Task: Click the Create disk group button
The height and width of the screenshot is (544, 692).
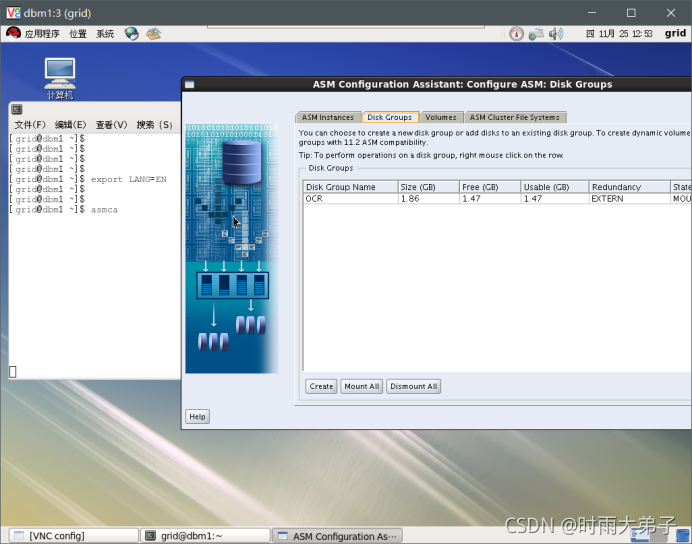Action: click(321, 386)
